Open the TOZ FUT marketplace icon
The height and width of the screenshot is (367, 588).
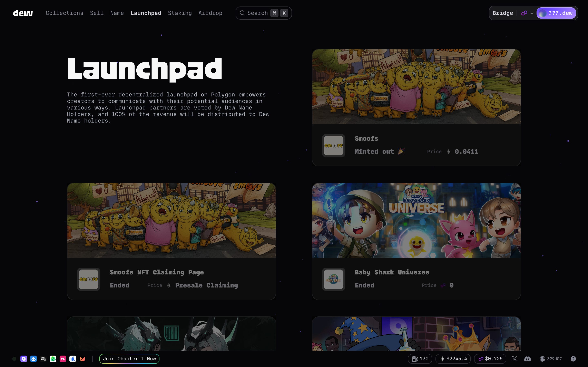click(x=43, y=359)
